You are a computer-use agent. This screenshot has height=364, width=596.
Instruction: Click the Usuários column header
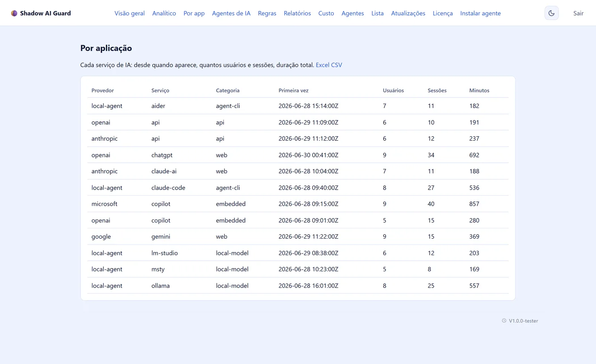(393, 91)
